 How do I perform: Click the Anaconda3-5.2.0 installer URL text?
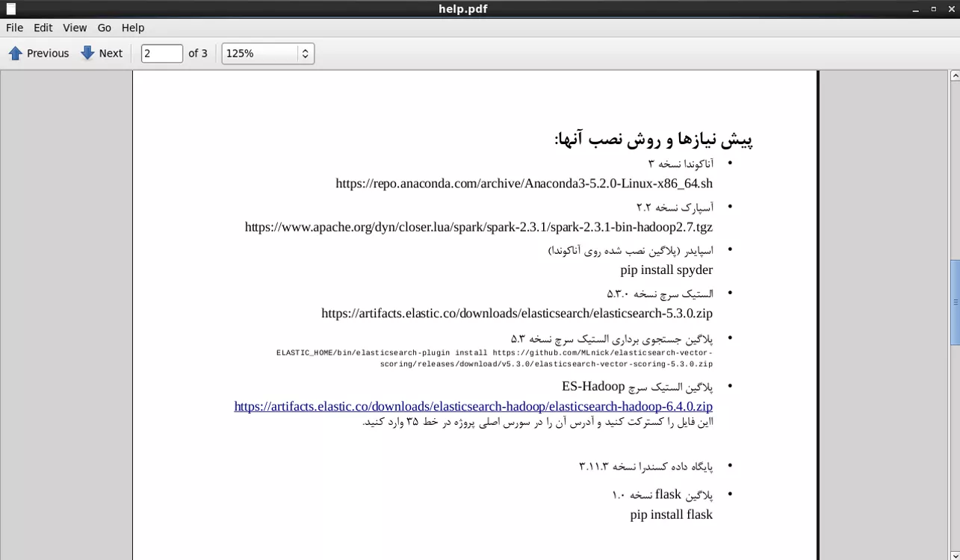[x=524, y=184]
